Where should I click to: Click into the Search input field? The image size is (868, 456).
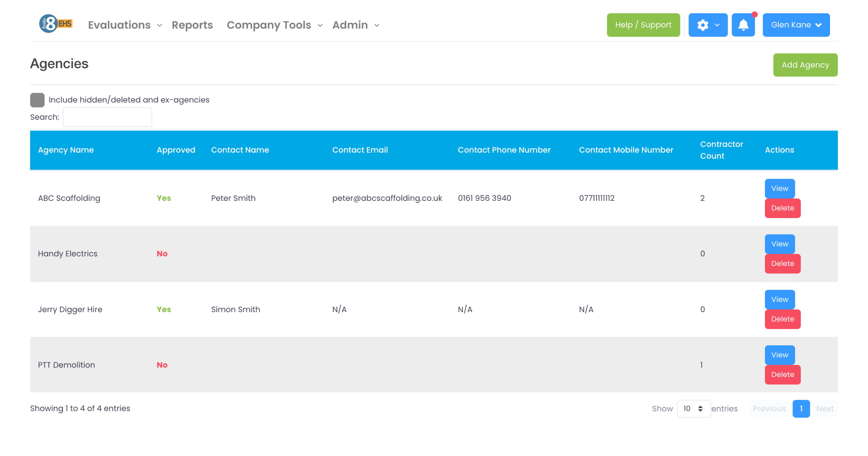[107, 117]
